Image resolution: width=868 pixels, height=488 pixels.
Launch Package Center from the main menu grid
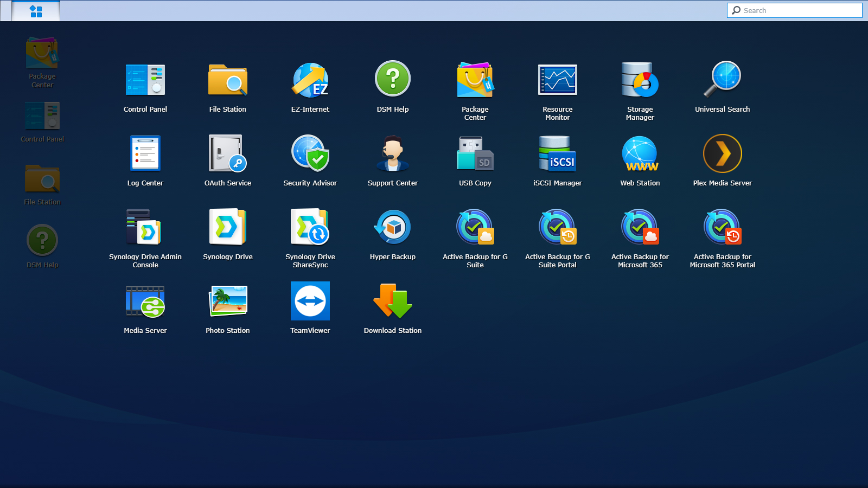point(475,91)
